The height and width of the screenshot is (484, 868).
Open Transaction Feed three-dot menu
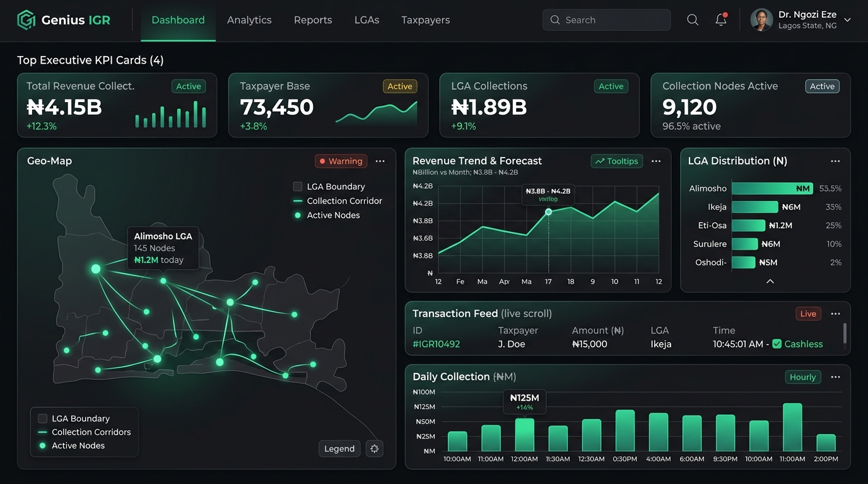(835, 314)
